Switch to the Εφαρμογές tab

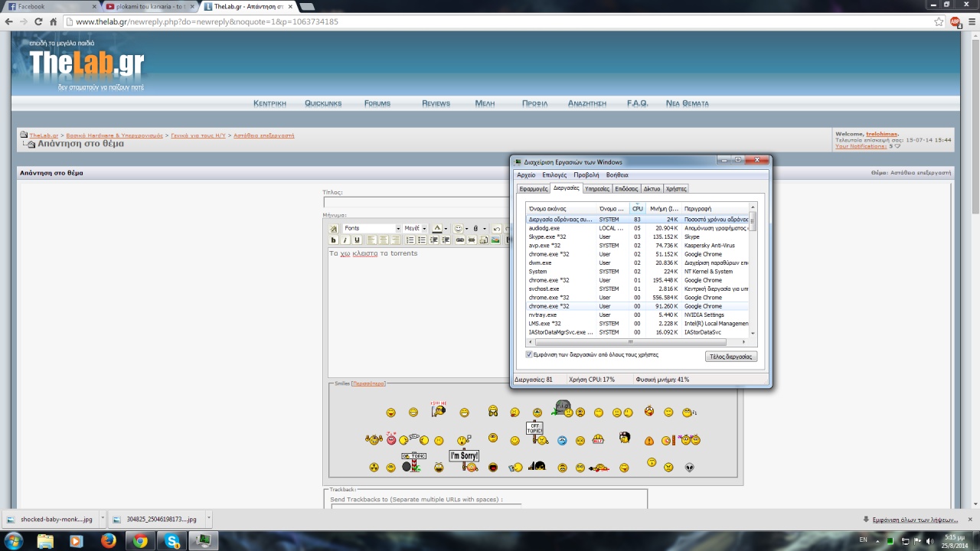(x=533, y=188)
